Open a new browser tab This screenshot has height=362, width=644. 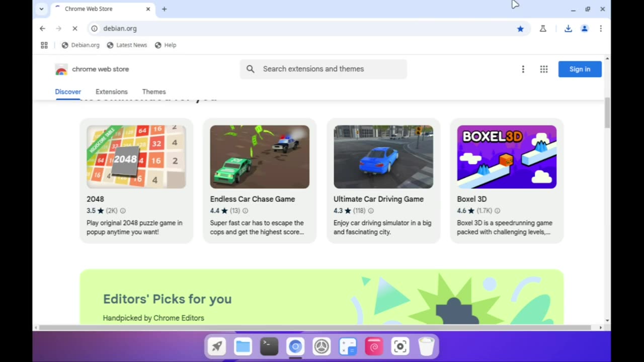point(164,9)
